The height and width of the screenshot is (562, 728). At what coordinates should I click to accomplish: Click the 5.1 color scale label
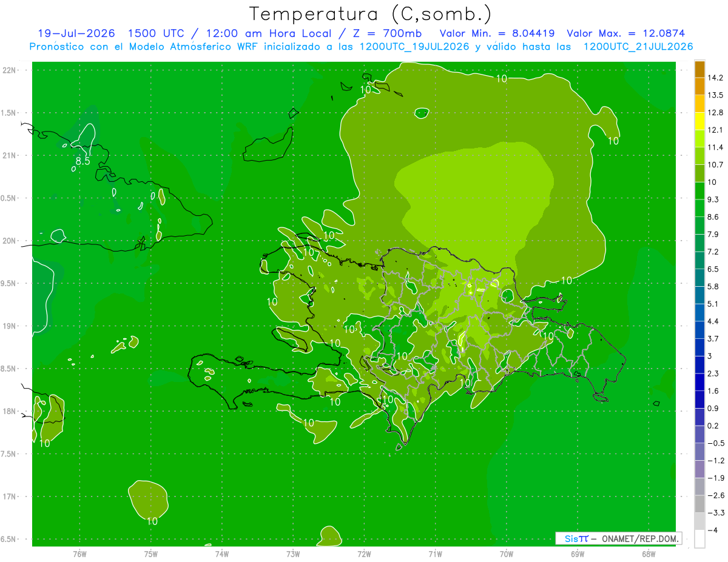point(713,304)
